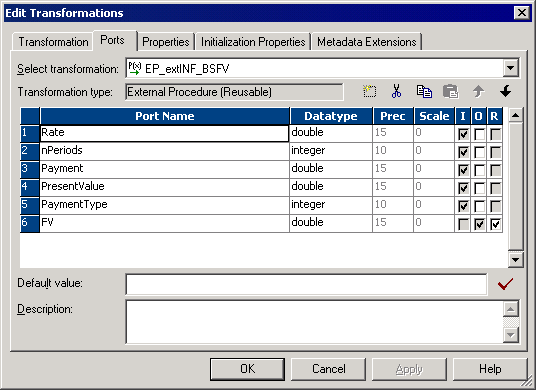The image size is (536, 390).
Task: Click the Scale column header
Action: (434, 116)
